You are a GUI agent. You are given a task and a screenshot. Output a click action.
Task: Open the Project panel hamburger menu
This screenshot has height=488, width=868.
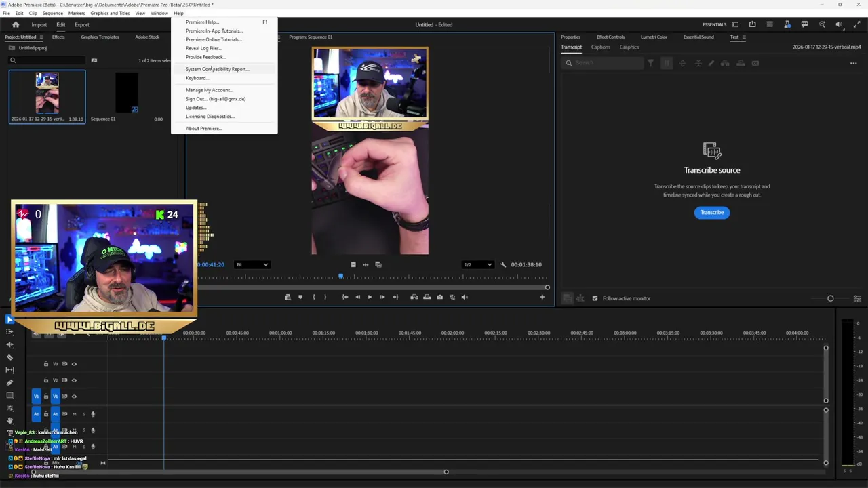point(41,37)
